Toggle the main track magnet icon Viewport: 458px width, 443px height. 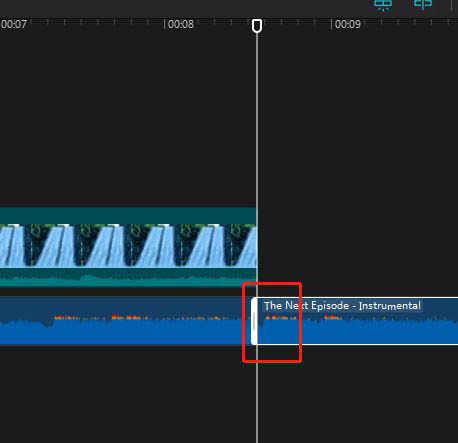click(383, 5)
